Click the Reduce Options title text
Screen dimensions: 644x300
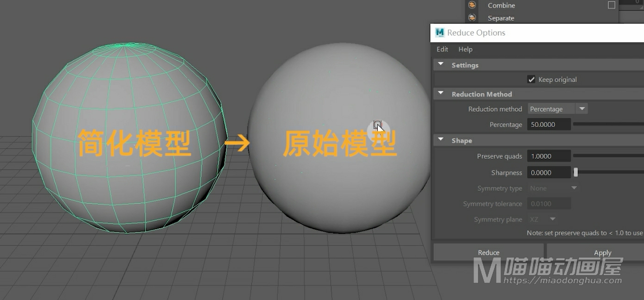476,33
